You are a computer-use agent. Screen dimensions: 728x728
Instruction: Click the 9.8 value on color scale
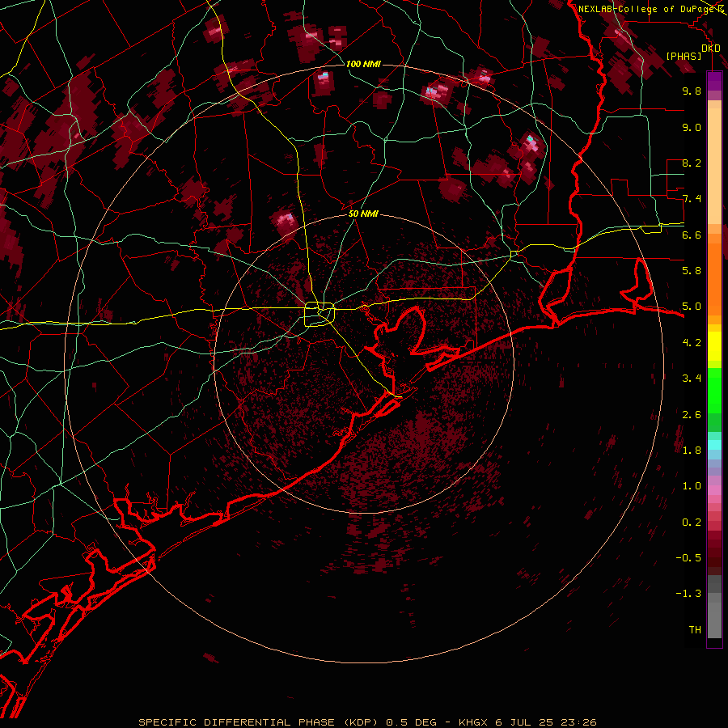click(692, 91)
